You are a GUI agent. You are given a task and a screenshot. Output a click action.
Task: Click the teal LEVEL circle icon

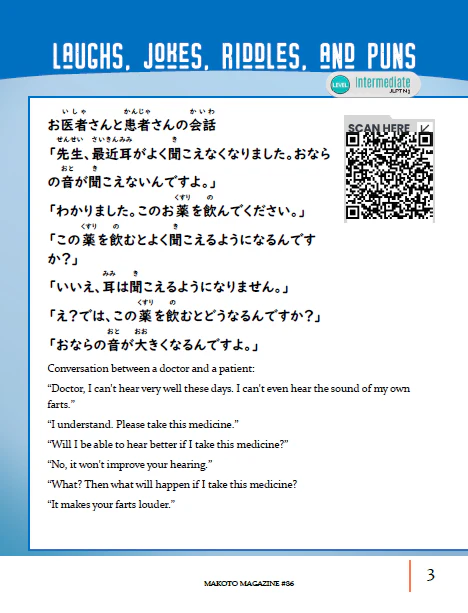click(x=340, y=85)
